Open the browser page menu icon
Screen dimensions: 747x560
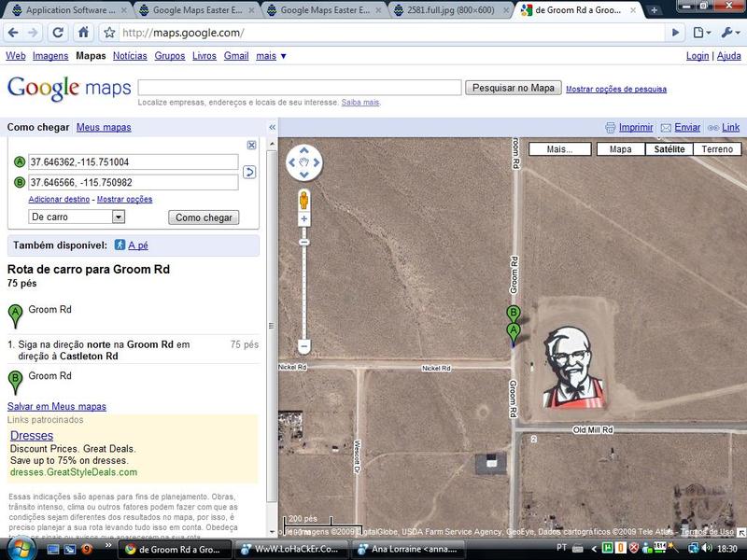click(x=701, y=33)
